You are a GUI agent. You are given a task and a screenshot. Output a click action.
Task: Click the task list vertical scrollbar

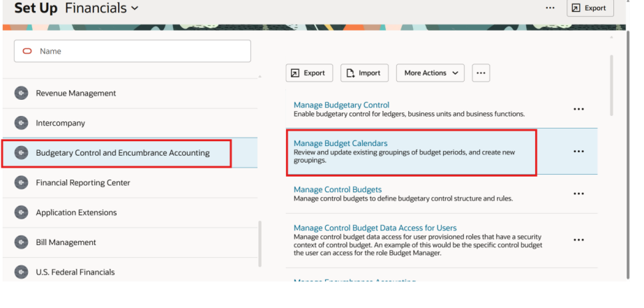[612, 85]
